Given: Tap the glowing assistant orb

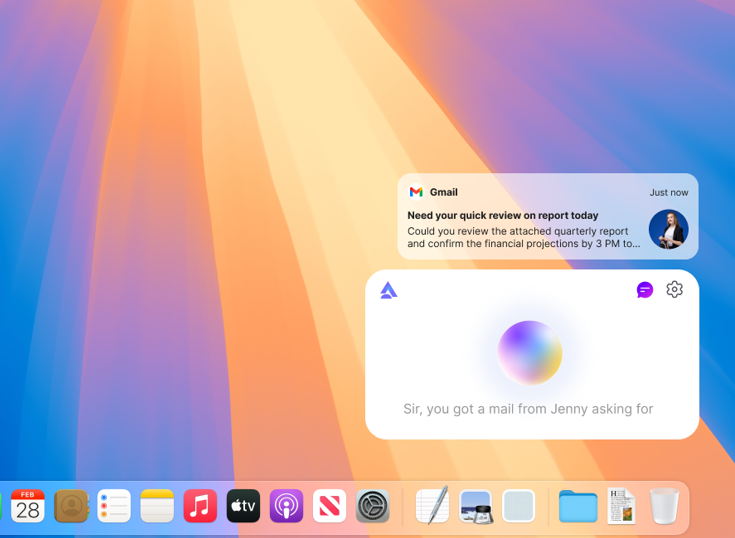Looking at the screenshot, I should pyautogui.click(x=530, y=352).
